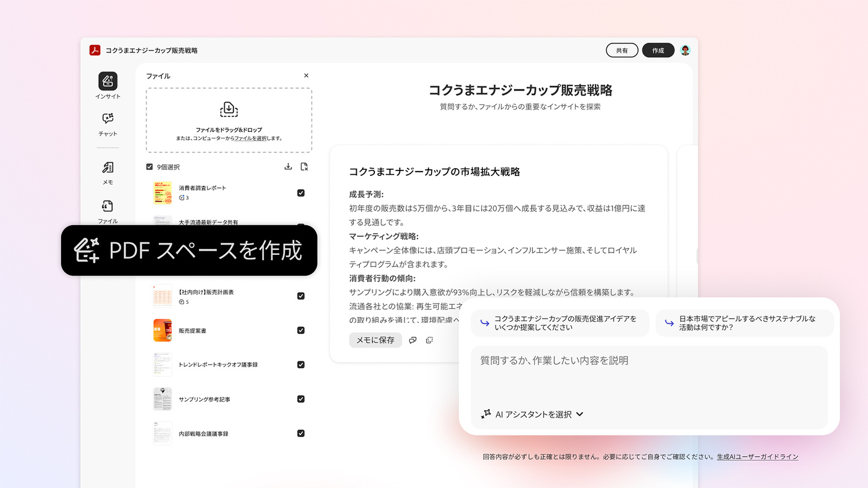868x488 pixels.
Task: Toggle the 9個選択 select-all checkbox
Action: pyautogui.click(x=149, y=167)
